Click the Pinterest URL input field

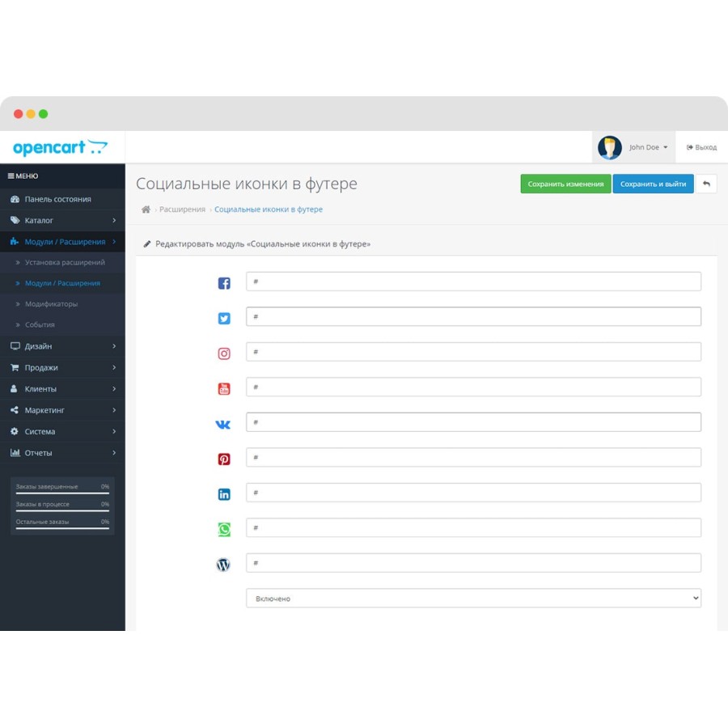(x=473, y=457)
